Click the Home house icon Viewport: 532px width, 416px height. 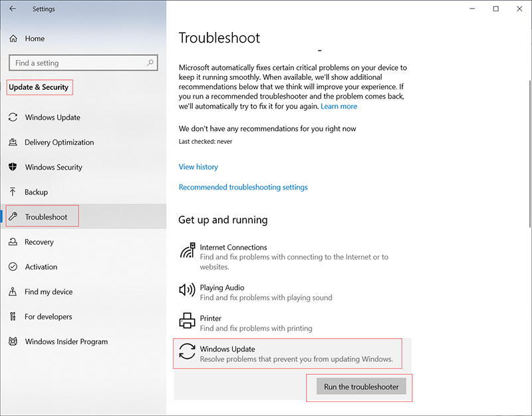13,39
